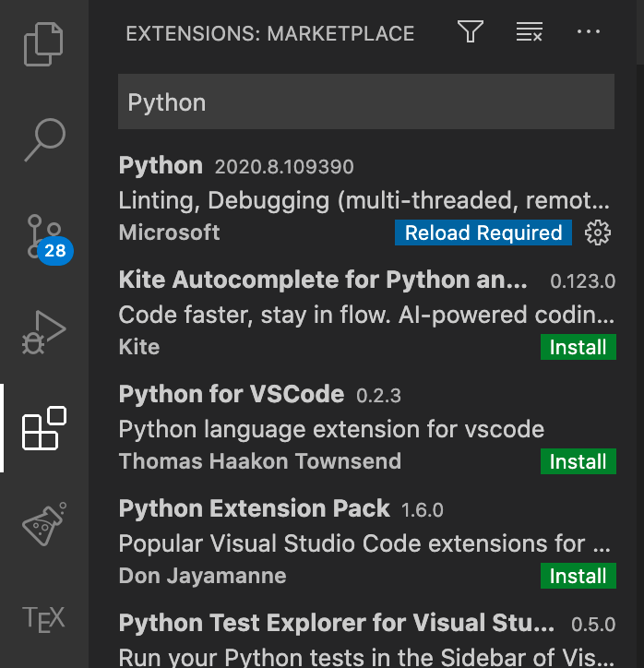The image size is (644, 668).
Task: Open the TeX LaTeX view icon
Action: tap(43, 619)
